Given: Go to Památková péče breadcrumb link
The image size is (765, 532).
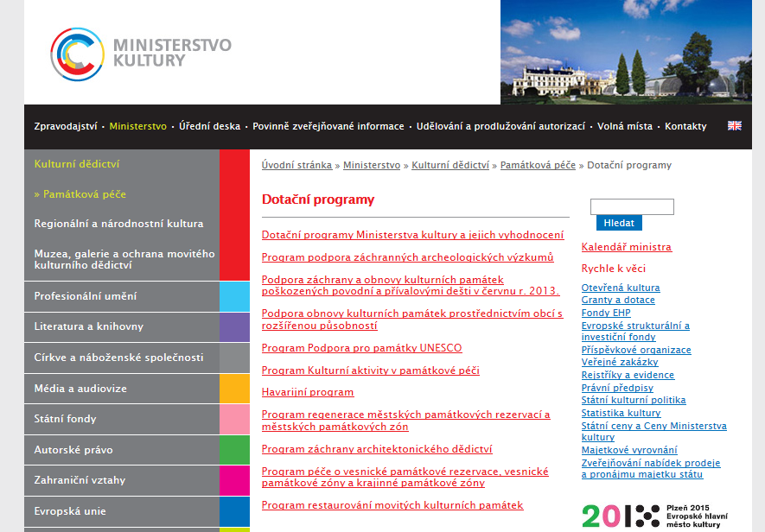Looking at the screenshot, I should click(538, 165).
